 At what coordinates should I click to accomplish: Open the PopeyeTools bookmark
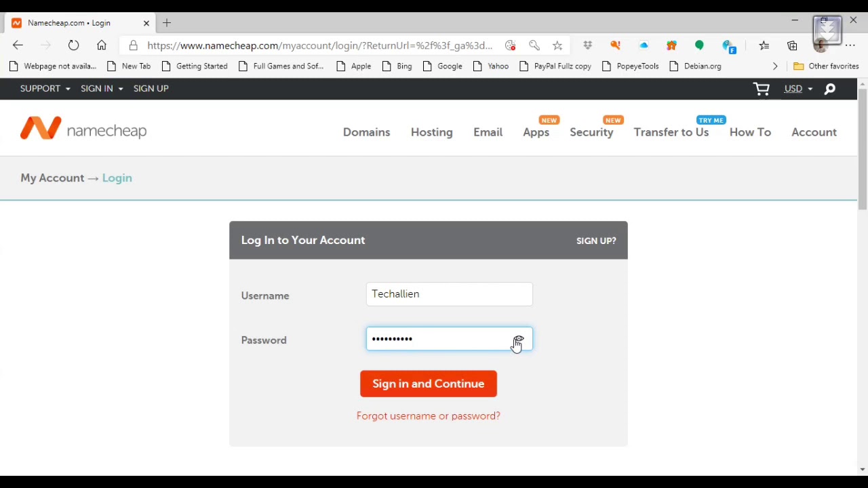[631, 66]
